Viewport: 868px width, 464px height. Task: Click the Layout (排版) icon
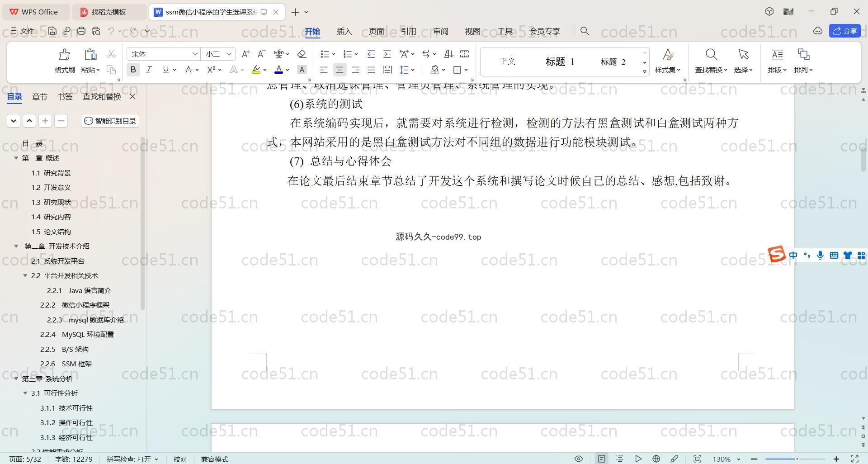point(777,55)
